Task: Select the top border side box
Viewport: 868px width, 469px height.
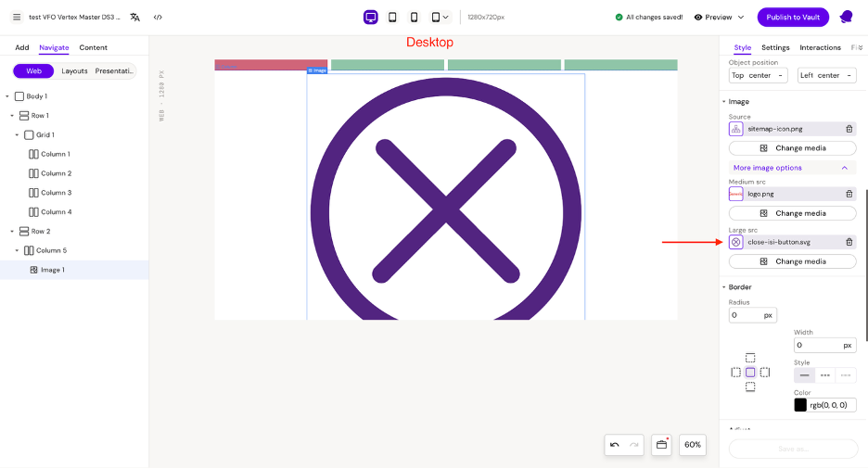Action: [x=750, y=358]
